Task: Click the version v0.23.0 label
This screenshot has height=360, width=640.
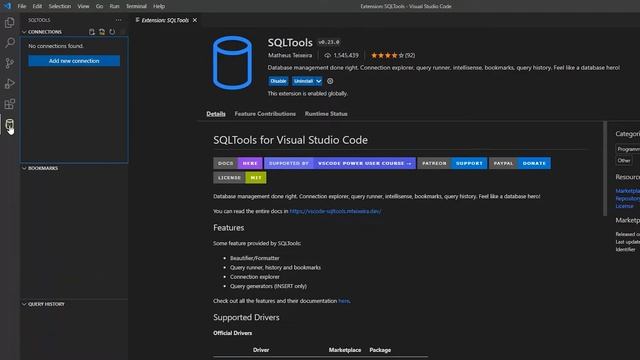Action: [329, 42]
